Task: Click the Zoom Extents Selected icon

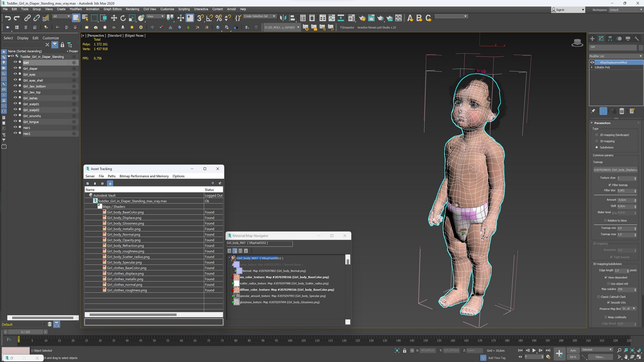Action: [632, 350]
